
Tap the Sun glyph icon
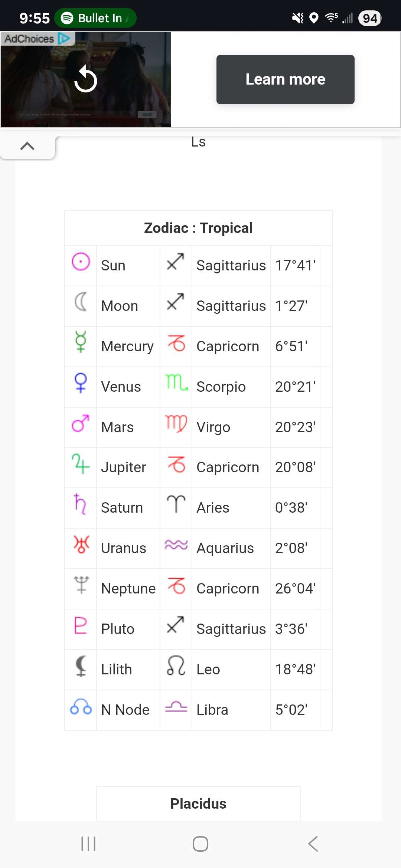(x=81, y=262)
